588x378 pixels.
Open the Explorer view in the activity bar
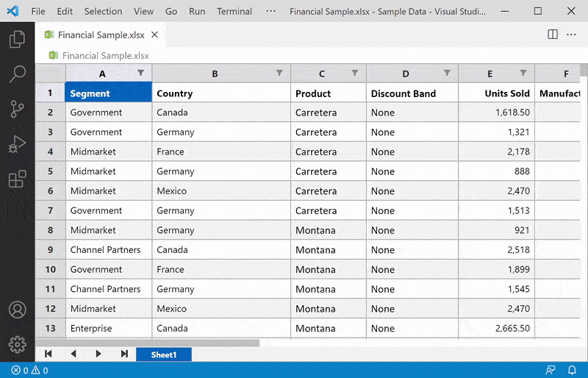click(17, 39)
